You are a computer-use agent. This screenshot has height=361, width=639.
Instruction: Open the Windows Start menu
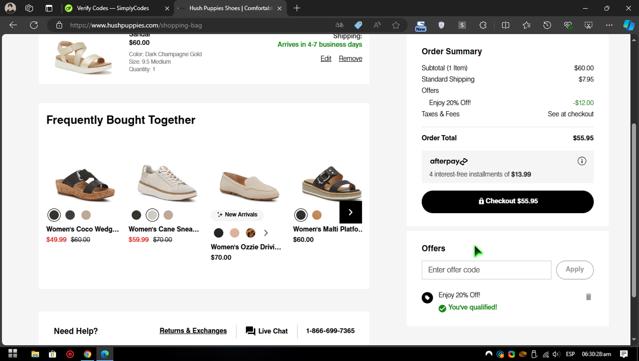coord(13,353)
